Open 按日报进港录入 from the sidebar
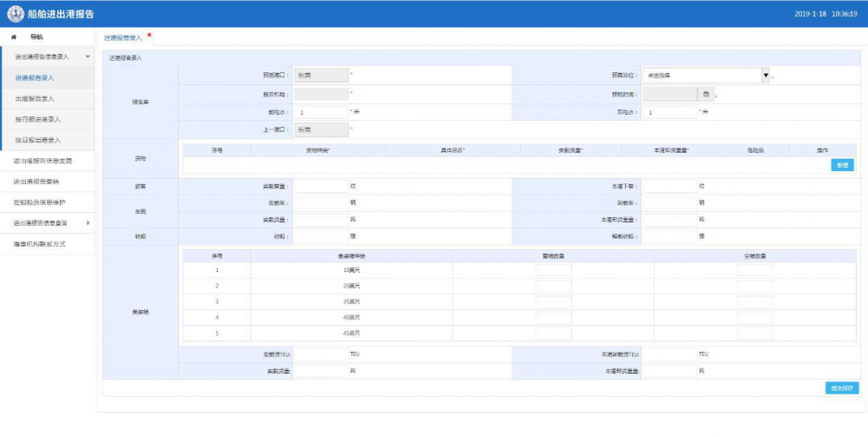The width and height of the screenshot is (868, 437). point(37,119)
